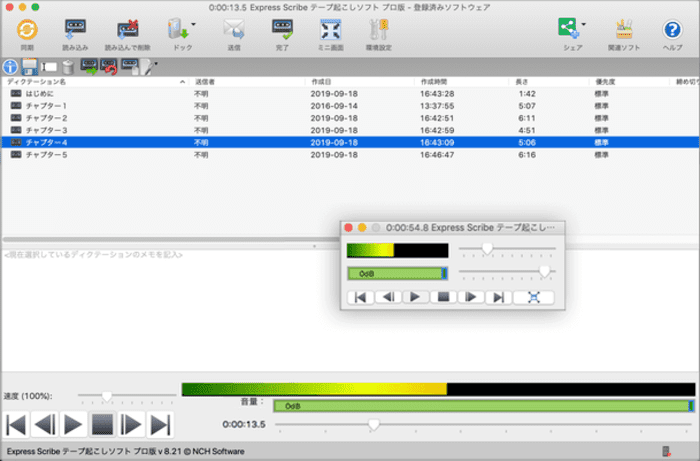Image resolution: width=700 pixels, height=461 pixels.
Task: Click the status bar device icon at bottom right
Action: [x=666, y=451]
